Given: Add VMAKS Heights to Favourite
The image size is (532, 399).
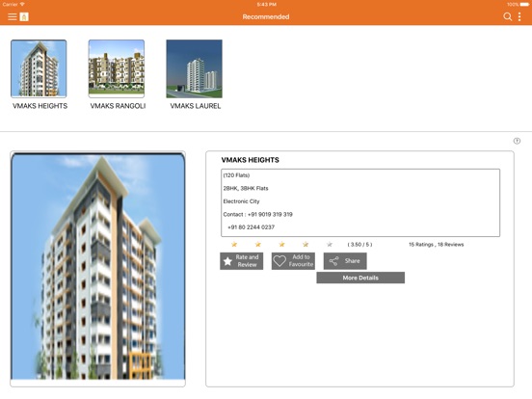Looking at the screenshot, I should click(x=293, y=261).
